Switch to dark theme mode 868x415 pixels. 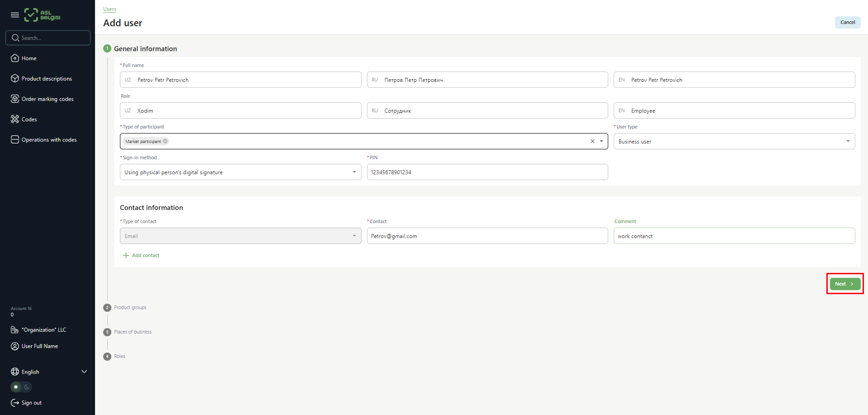27,387
